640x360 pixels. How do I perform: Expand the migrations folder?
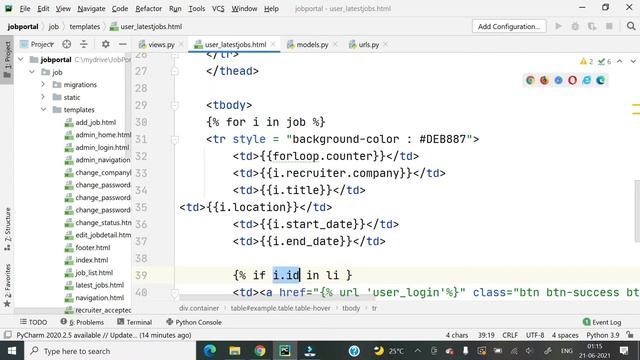[x=43, y=84]
